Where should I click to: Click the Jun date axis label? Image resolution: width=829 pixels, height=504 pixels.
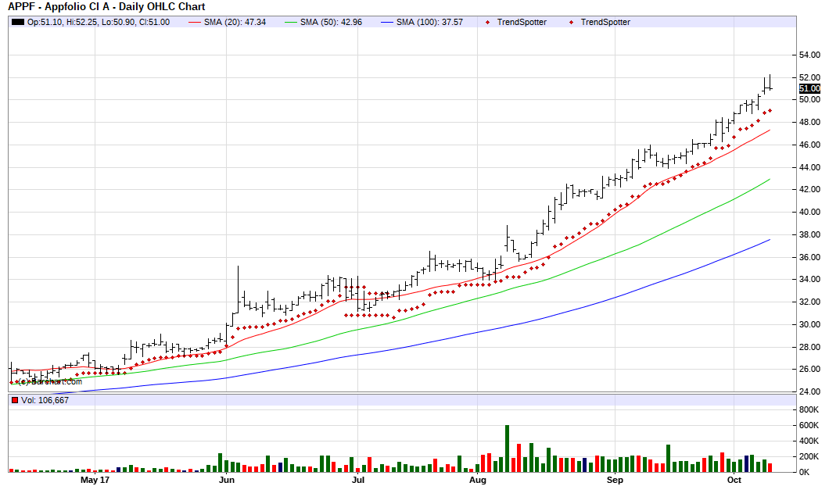click(226, 480)
